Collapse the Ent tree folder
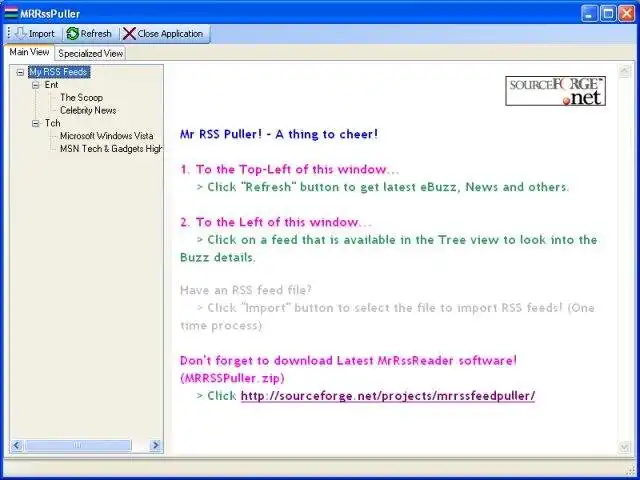This screenshot has height=480, width=640. [x=36, y=85]
